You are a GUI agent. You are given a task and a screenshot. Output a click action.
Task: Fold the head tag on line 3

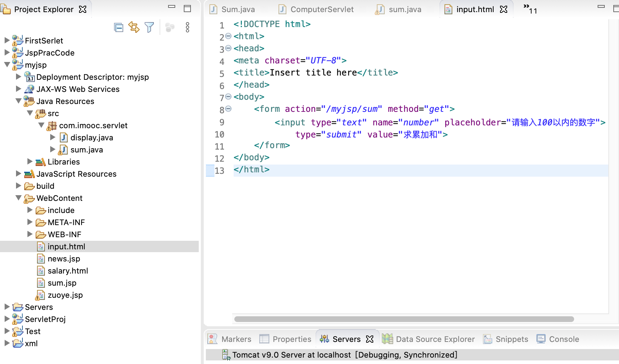(x=229, y=48)
